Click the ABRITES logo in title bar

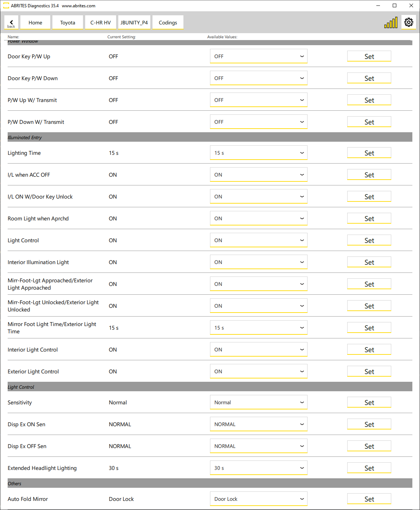point(6,6)
